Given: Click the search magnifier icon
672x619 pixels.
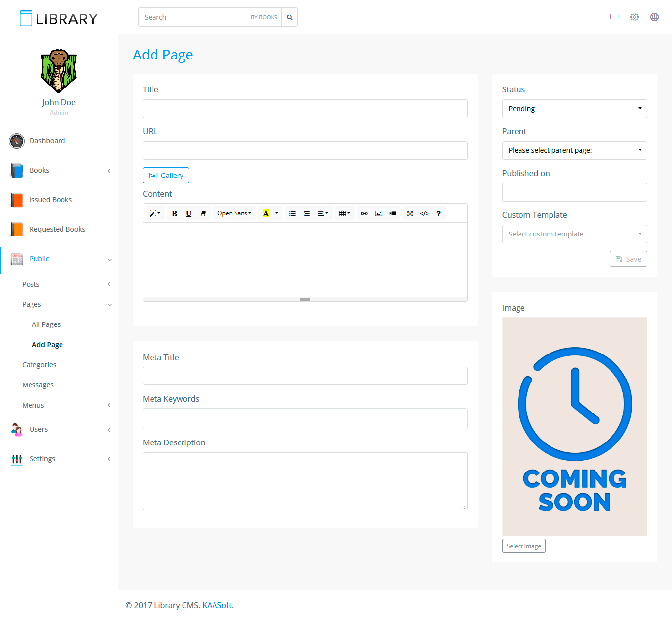Looking at the screenshot, I should pos(290,17).
